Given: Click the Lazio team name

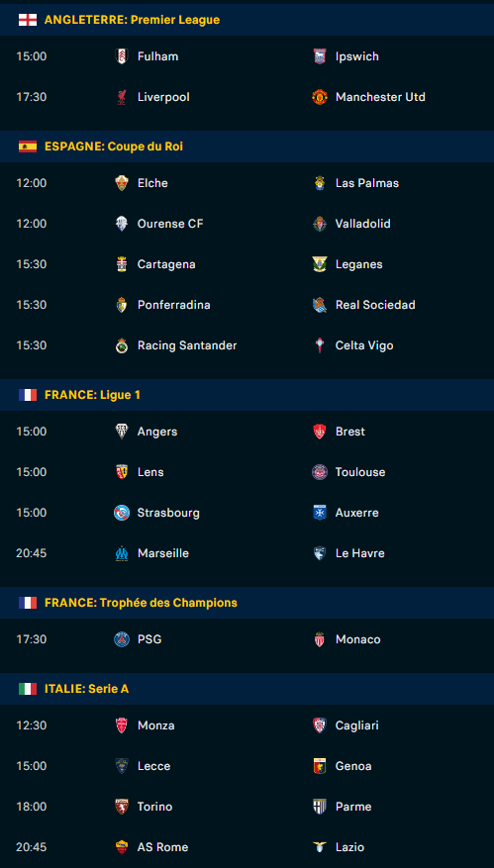Looking at the screenshot, I should [x=350, y=847].
